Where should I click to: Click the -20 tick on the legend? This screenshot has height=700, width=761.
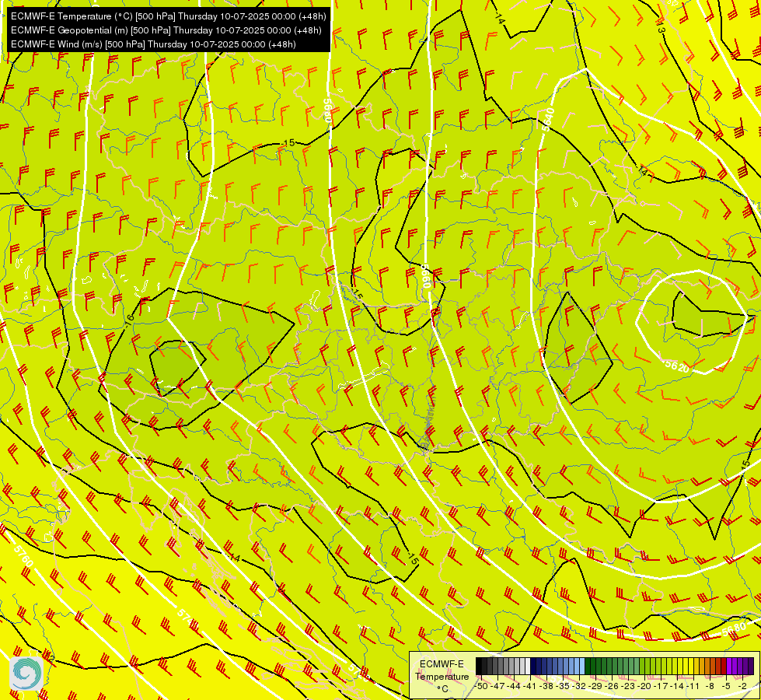point(644,686)
